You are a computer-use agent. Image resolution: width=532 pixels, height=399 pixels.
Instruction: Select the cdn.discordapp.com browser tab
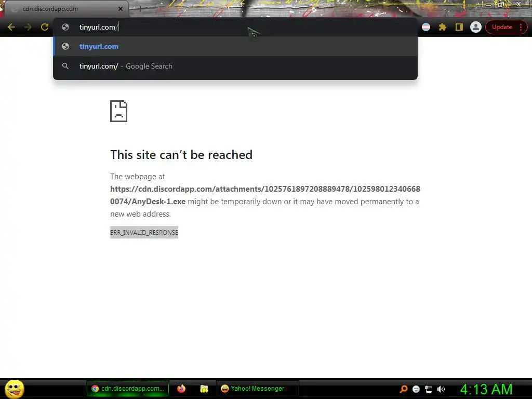pyautogui.click(x=66, y=9)
